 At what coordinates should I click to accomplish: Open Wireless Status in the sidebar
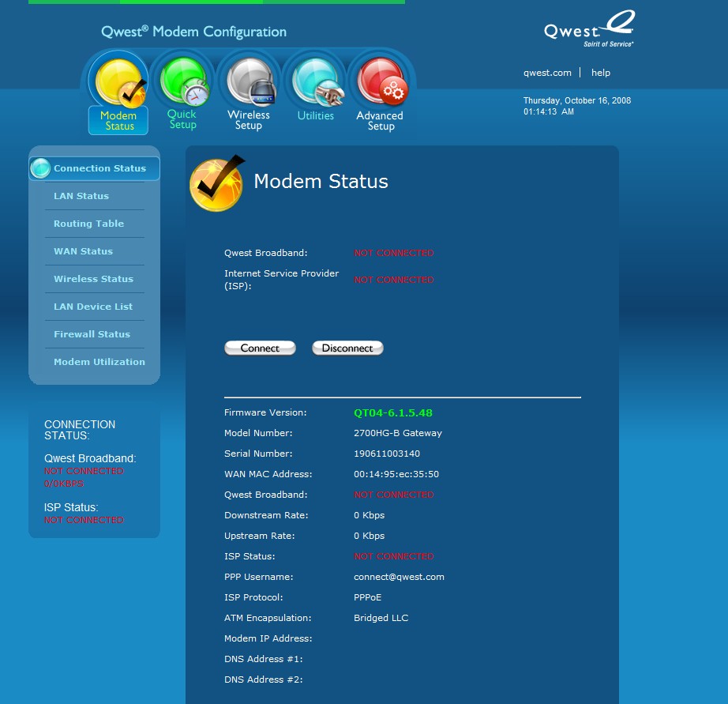(93, 279)
